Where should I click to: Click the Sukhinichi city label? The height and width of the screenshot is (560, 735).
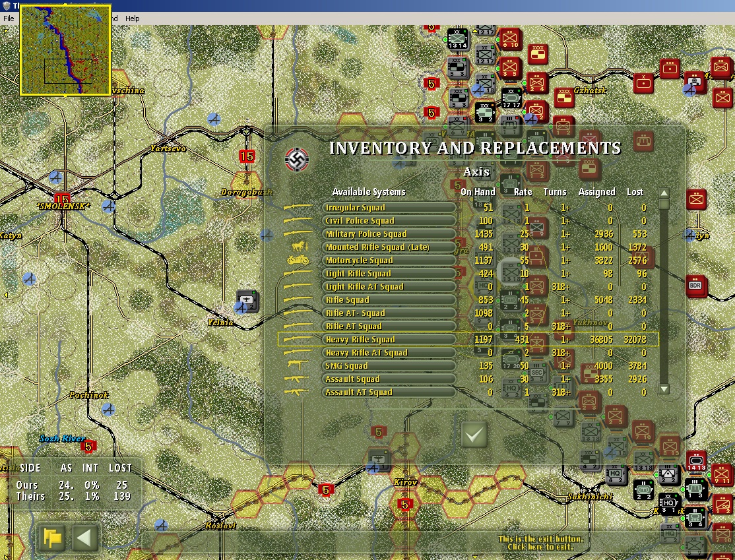590,496
